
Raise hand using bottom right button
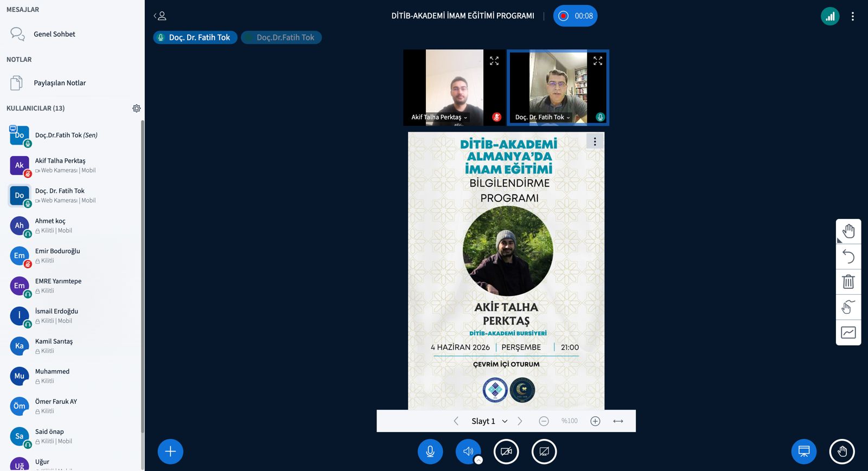click(842, 451)
